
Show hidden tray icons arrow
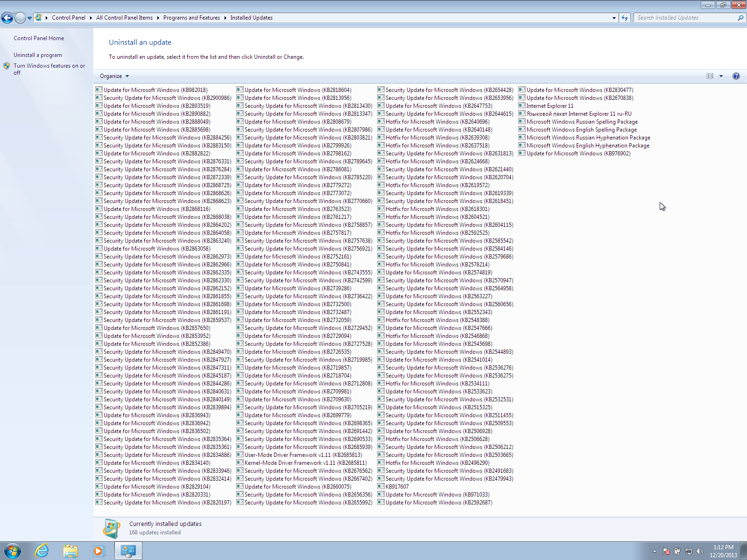pos(655,551)
